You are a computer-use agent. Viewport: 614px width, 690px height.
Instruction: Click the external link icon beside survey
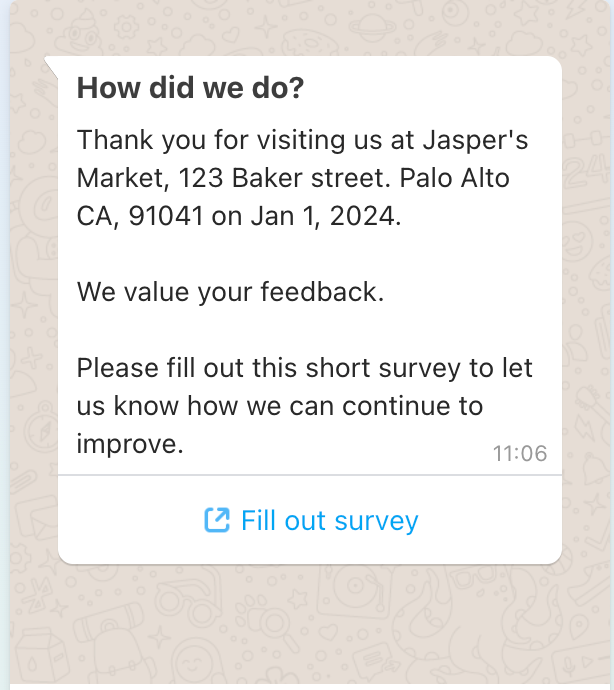tap(217, 520)
